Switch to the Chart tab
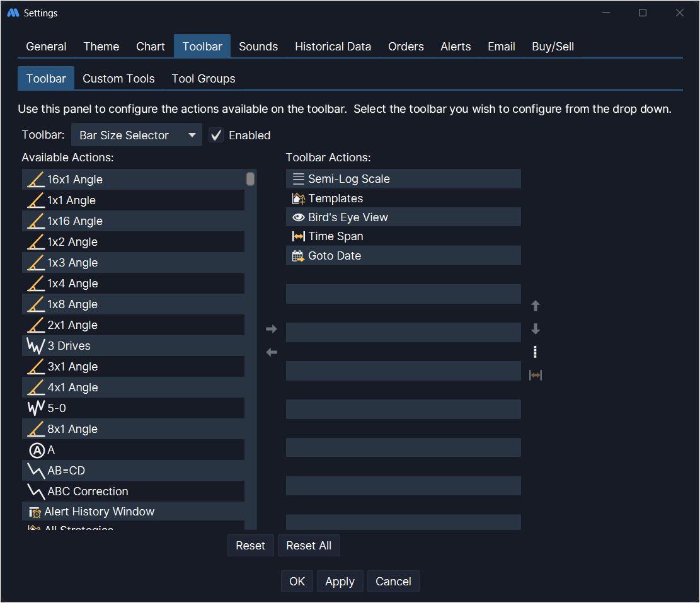 coord(151,47)
